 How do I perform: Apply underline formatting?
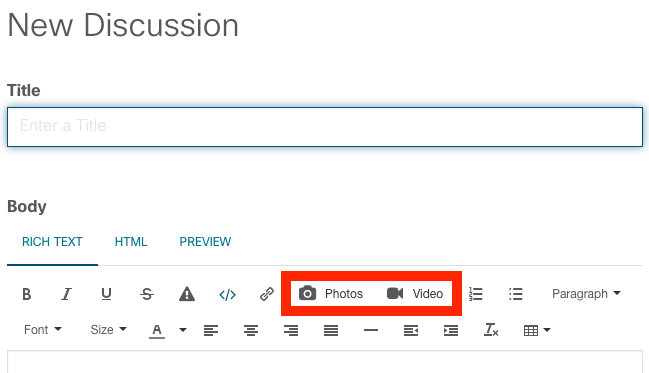pos(106,294)
